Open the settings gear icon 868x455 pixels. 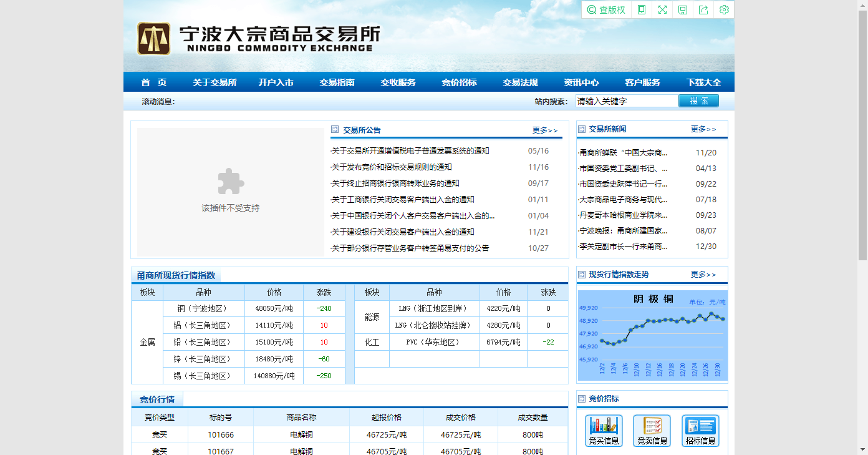724,10
